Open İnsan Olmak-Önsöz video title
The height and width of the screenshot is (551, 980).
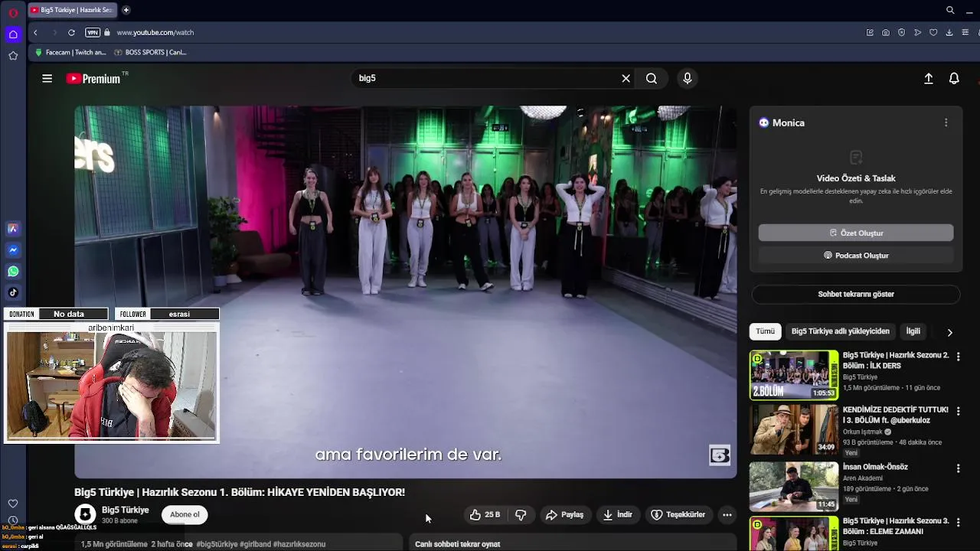(x=875, y=467)
